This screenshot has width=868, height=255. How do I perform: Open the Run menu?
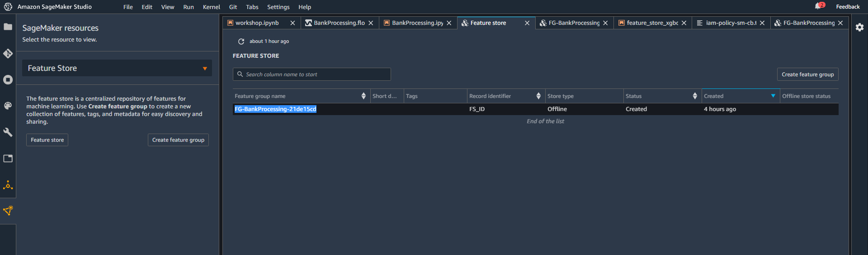[189, 7]
